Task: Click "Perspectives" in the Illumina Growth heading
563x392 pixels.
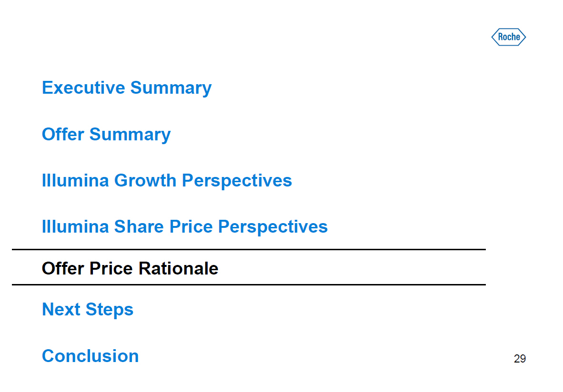Action: coord(237,181)
